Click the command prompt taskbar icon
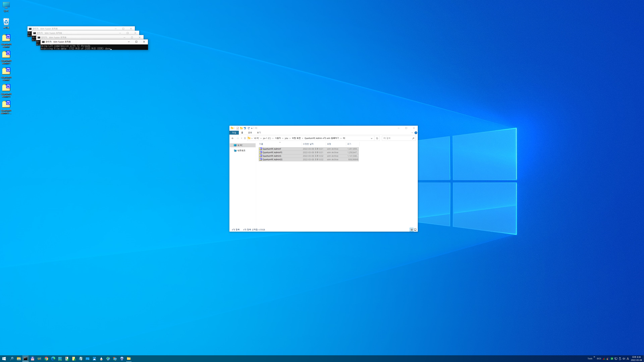644x362 pixels. [25, 358]
